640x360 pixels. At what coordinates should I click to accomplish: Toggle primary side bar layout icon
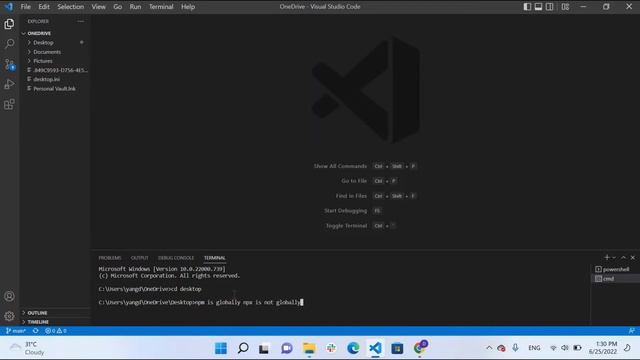(x=527, y=7)
